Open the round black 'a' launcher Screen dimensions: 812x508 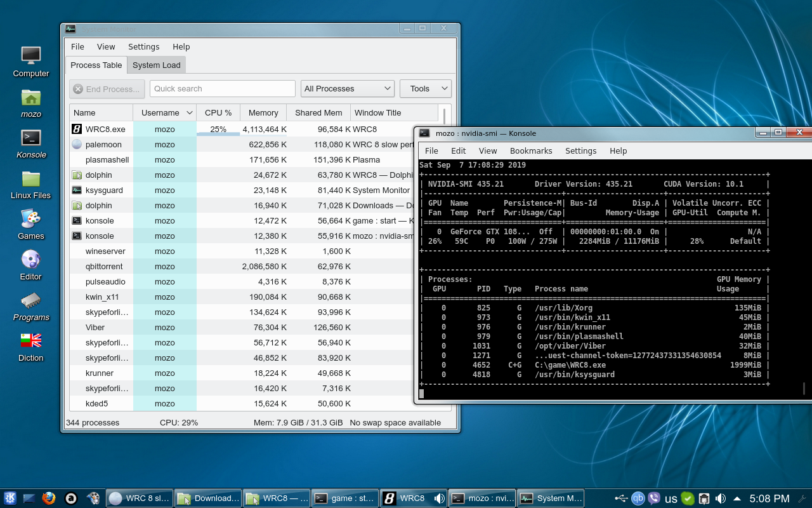coord(72,498)
